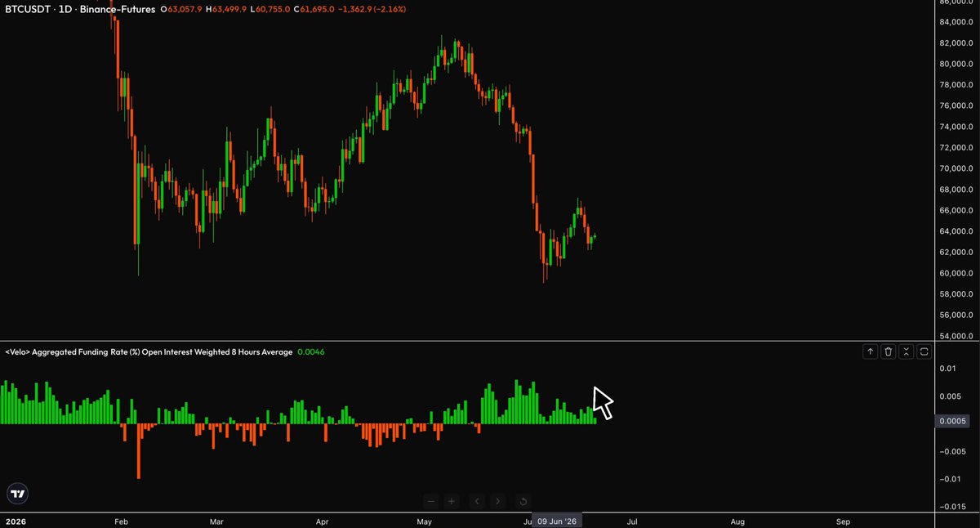Click the 64,000.0 price axis label
This screenshot has height=528, width=980.
956,231
